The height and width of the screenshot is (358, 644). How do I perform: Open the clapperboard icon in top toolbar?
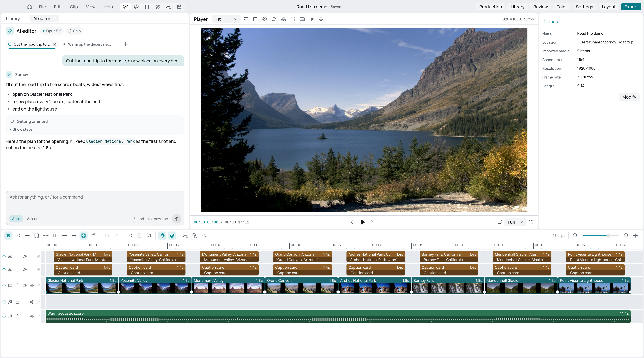tap(179, 7)
